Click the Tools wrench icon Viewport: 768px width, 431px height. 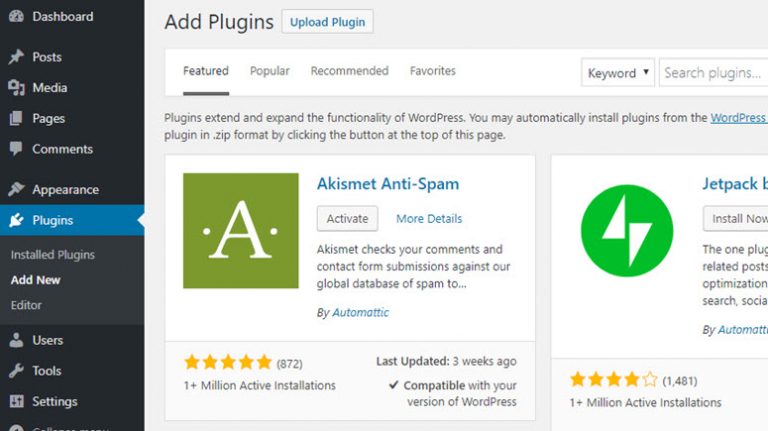16,371
